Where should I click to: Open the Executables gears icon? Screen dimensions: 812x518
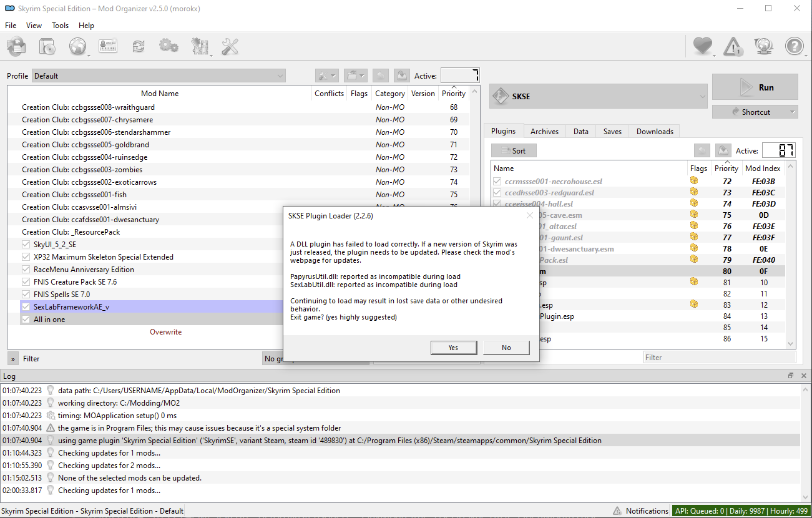tap(169, 46)
